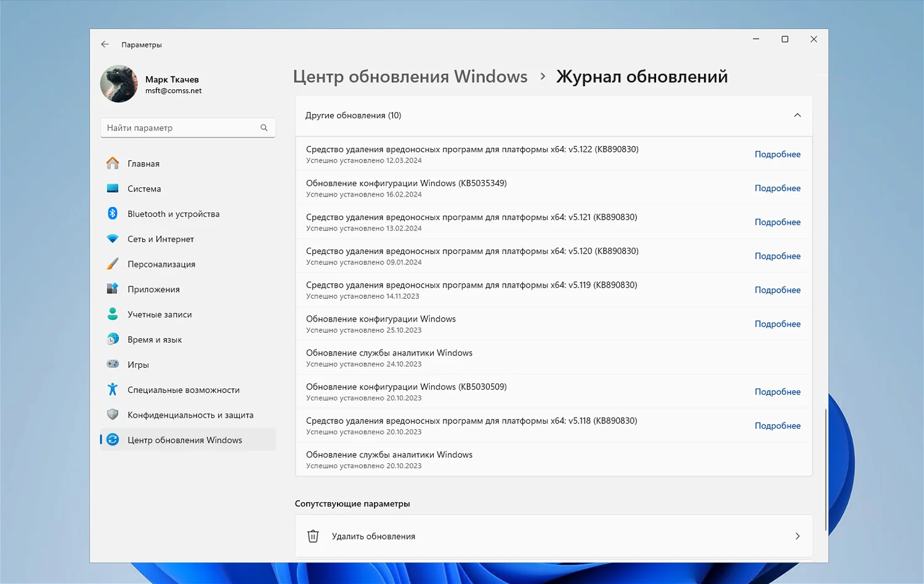
Task: Open Подробнее for v5.120 KB890830
Action: (777, 256)
